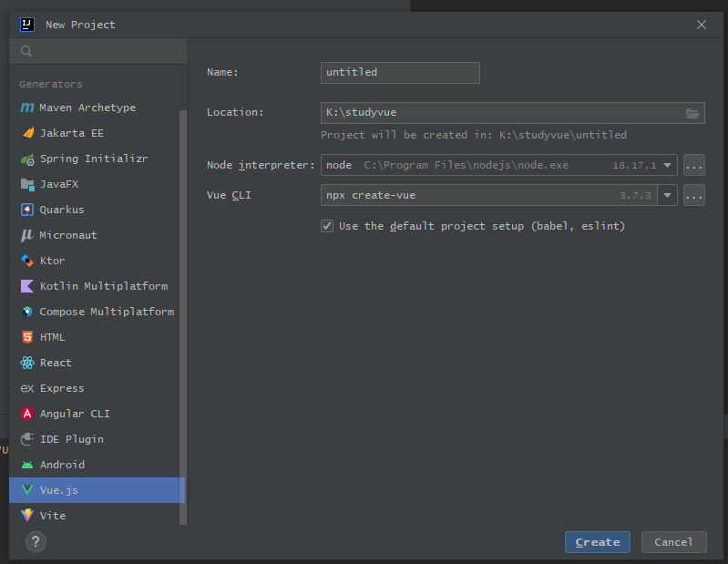728x564 pixels.
Task: Click the 'Name:' label
Action: point(222,72)
